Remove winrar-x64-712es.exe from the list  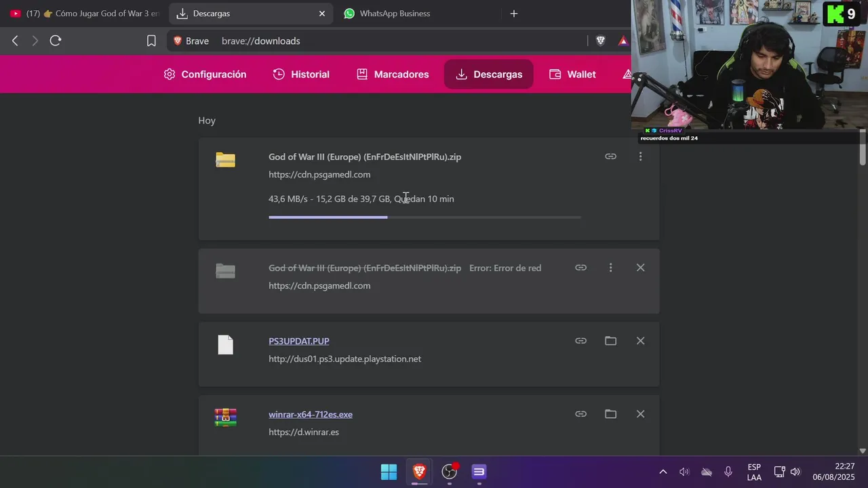pyautogui.click(x=640, y=414)
